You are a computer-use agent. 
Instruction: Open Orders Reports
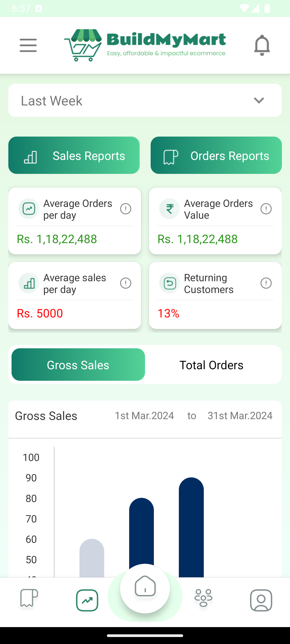point(216,155)
